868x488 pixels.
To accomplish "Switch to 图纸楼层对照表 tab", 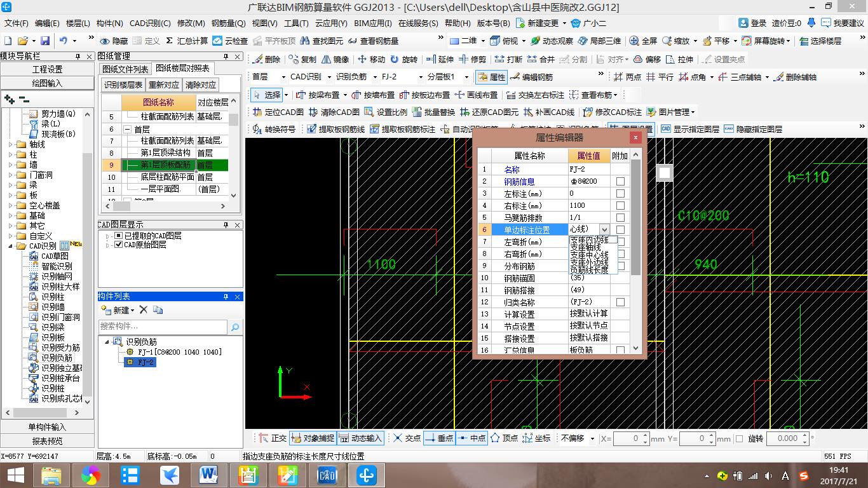I will (182, 68).
